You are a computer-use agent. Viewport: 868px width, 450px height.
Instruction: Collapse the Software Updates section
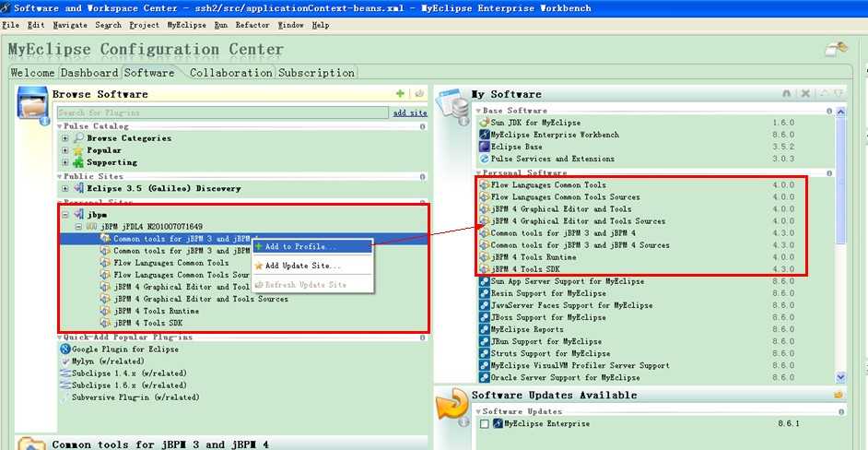[x=479, y=411]
